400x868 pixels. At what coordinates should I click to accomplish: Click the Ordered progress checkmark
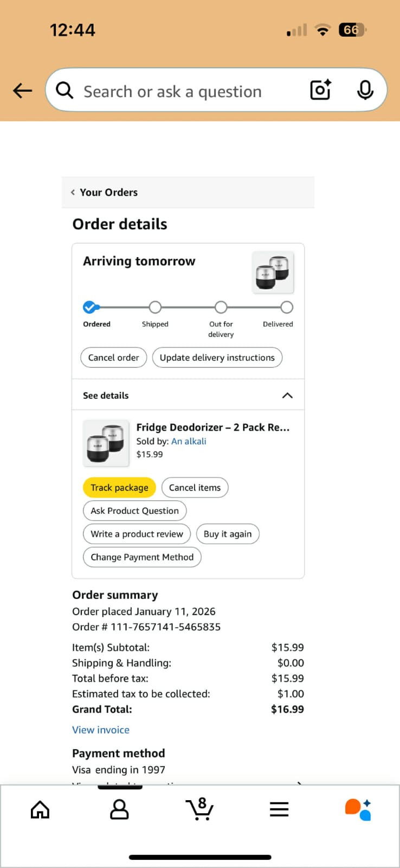pyautogui.click(x=89, y=307)
